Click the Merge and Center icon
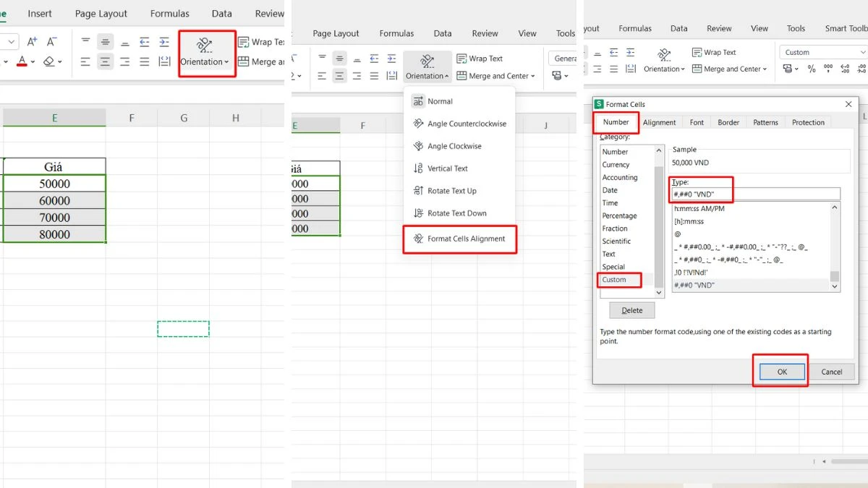 [x=463, y=75]
